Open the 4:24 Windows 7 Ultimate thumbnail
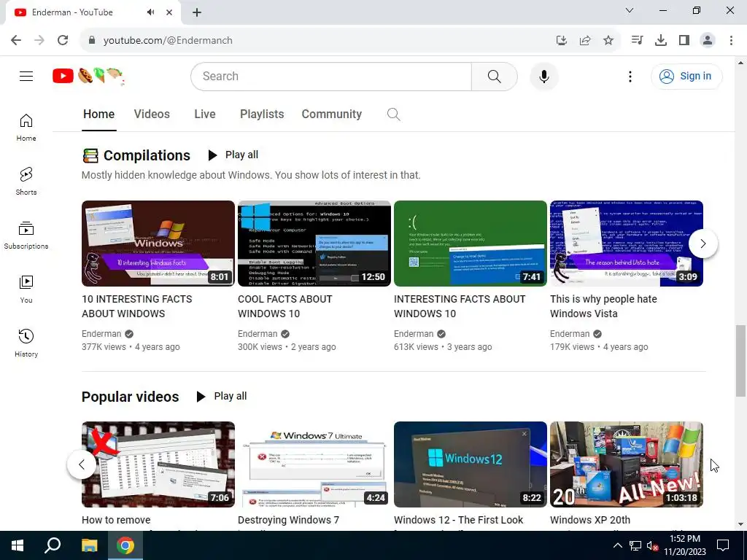Viewport: 747px width, 560px height. [x=314, y=464]
